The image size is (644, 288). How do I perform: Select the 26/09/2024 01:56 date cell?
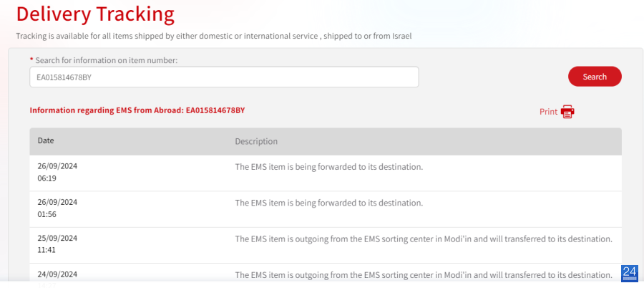point(57,208)
